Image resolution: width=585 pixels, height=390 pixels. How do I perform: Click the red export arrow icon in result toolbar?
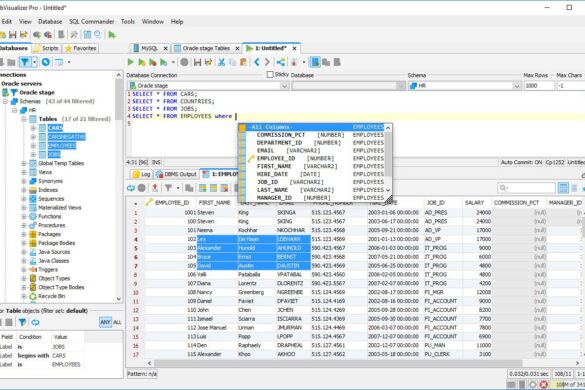click(155, 188)
